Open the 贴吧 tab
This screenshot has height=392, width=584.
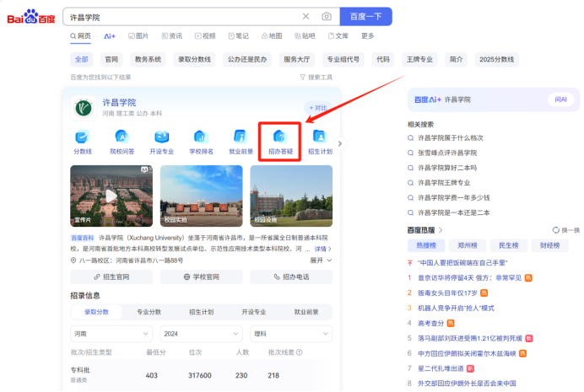(x=305, y=36)
